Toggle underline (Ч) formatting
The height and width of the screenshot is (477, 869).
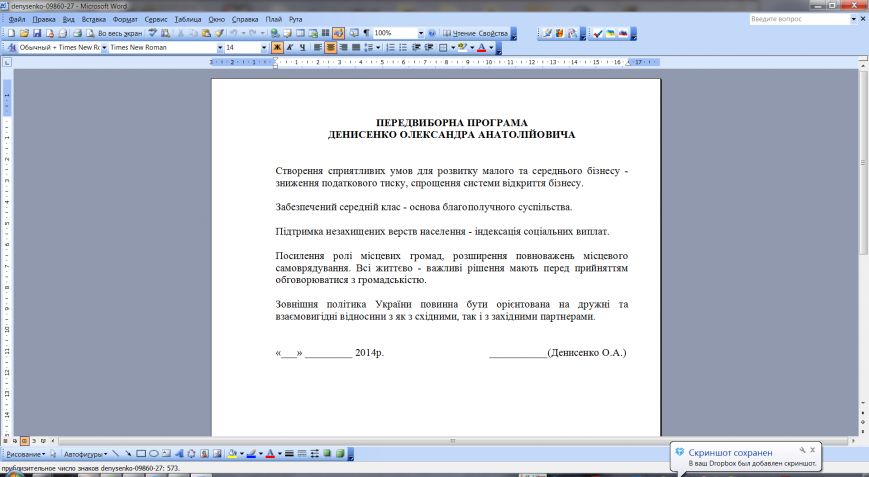pyautogui.click(x=302, y=48)
